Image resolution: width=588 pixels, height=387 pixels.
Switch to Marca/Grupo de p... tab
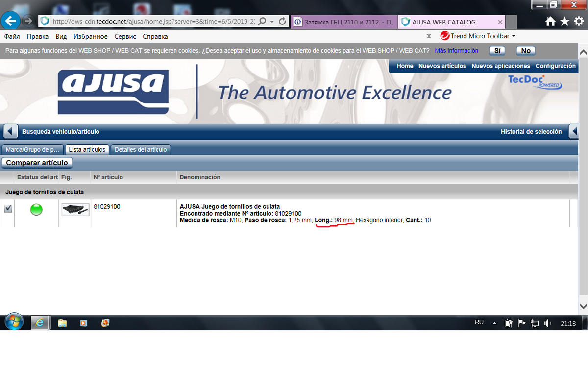32,150
